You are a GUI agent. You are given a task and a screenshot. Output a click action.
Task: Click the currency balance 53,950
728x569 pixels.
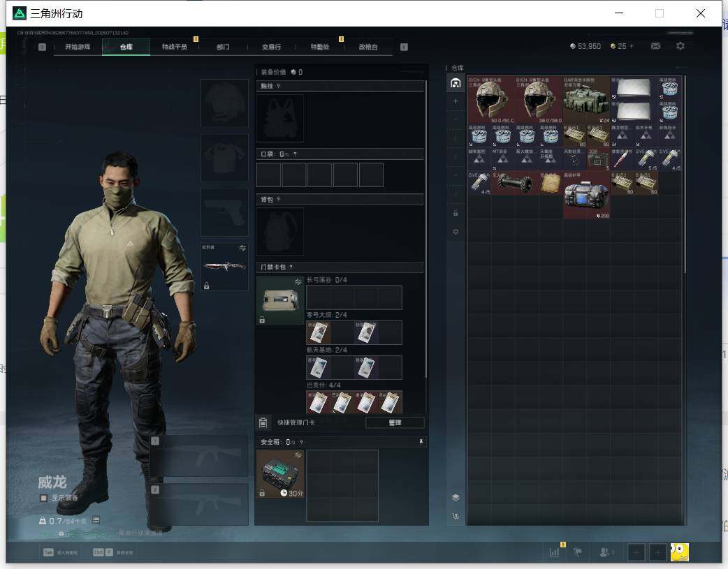pyautogui.click(x=585, y=46)
